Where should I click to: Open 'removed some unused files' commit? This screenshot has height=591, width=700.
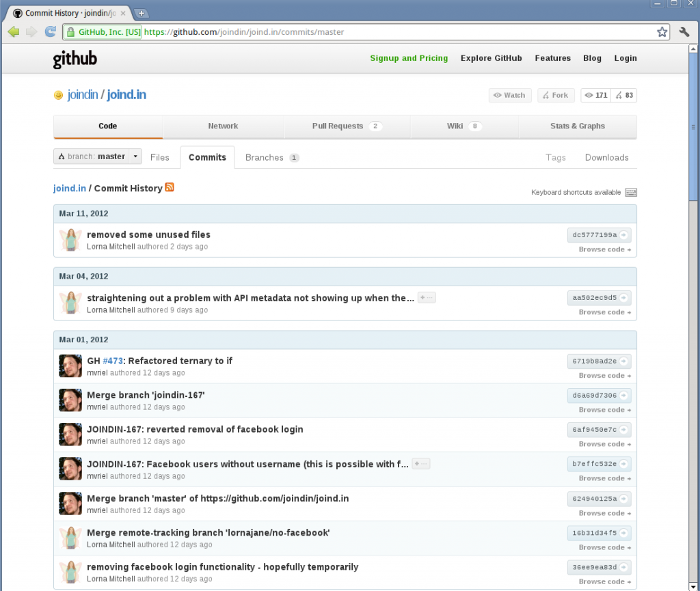(x=148, y=234)
